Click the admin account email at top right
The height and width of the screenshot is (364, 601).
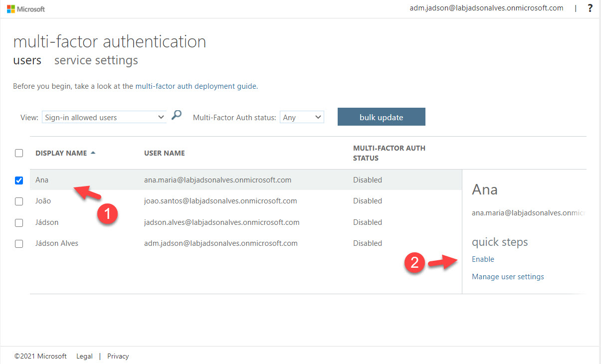486,8
